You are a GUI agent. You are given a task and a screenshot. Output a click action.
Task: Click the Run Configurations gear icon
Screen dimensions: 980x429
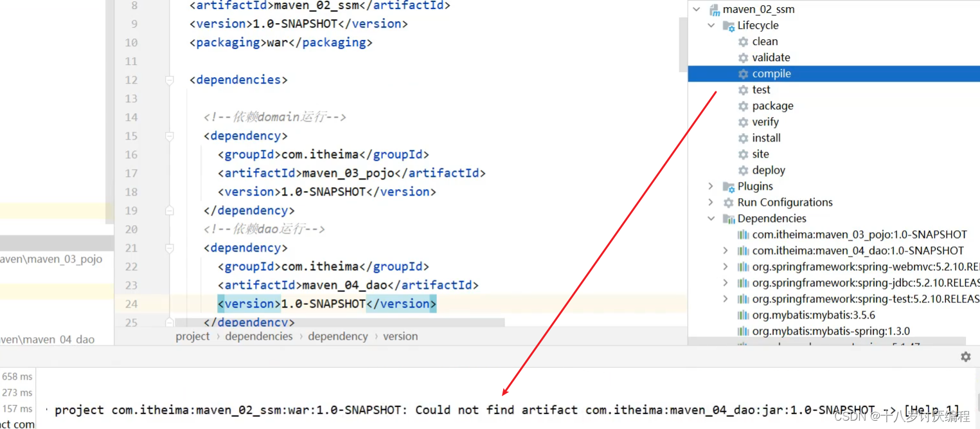pos(729,203)
